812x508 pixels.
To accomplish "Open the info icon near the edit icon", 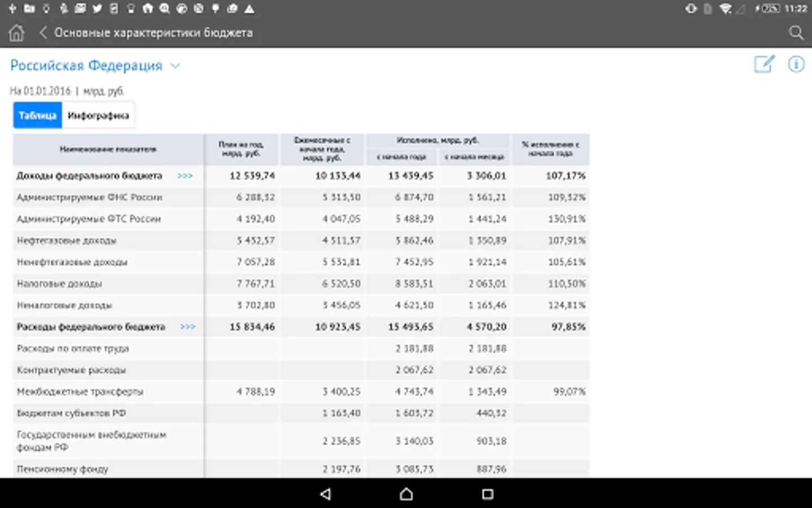I will pos(796,64).
